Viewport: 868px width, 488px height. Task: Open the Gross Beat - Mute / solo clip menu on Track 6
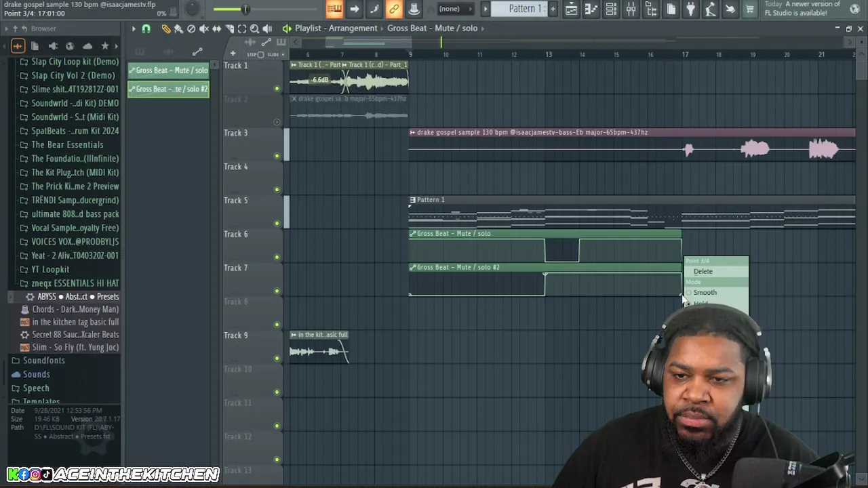pos(412,234)
